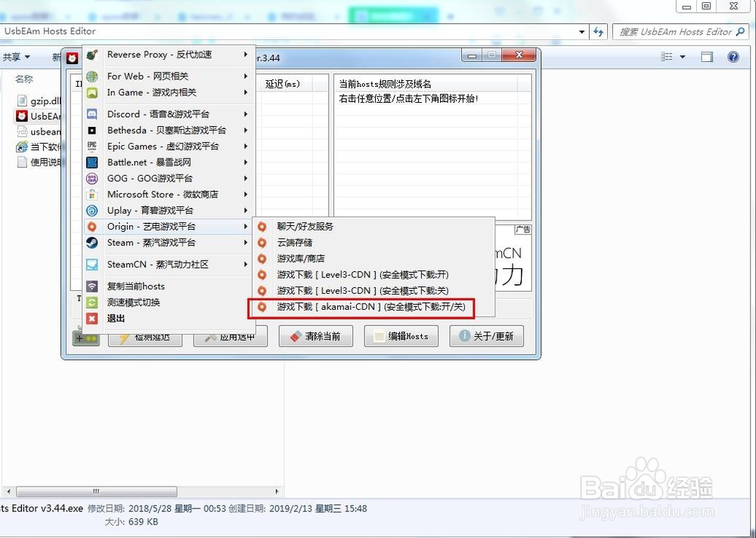Select gzip.dll file in Explorer

click(x=39, y=100)
